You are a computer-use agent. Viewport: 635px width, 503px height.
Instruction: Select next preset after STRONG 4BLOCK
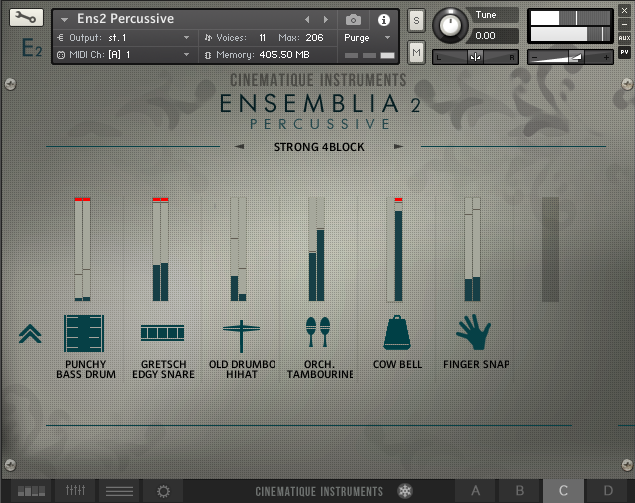pyautogui.click(x=398, y=146)
